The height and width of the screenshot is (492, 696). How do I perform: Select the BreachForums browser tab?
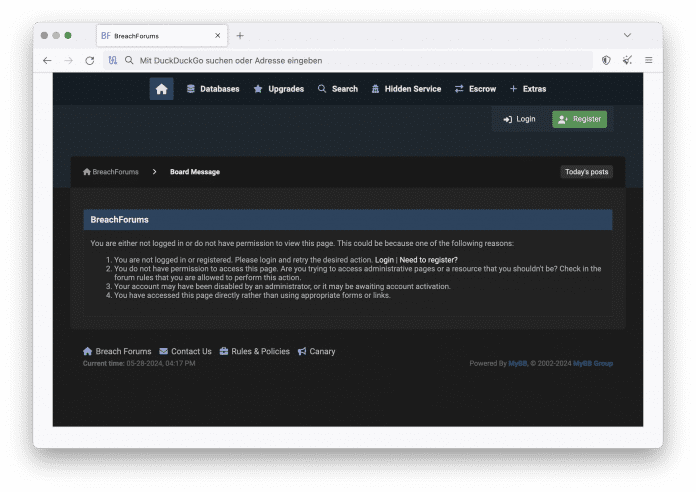pos(162,36)
